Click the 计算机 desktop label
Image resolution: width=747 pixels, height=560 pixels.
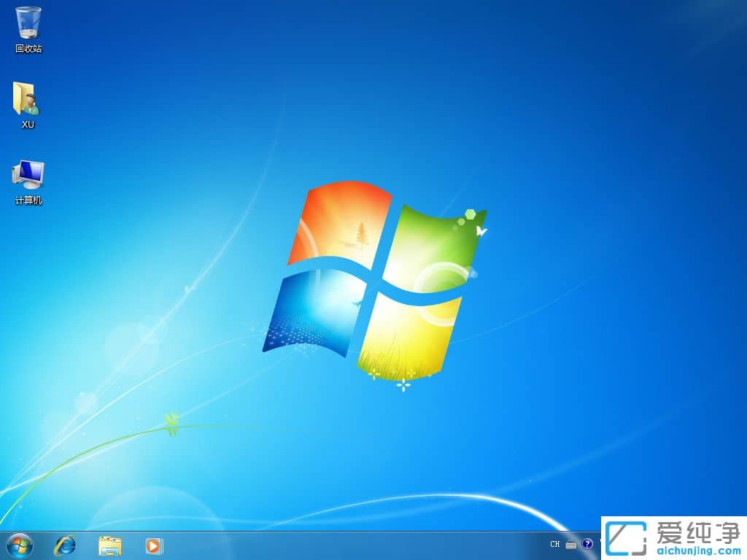click(x=28, y=197)
